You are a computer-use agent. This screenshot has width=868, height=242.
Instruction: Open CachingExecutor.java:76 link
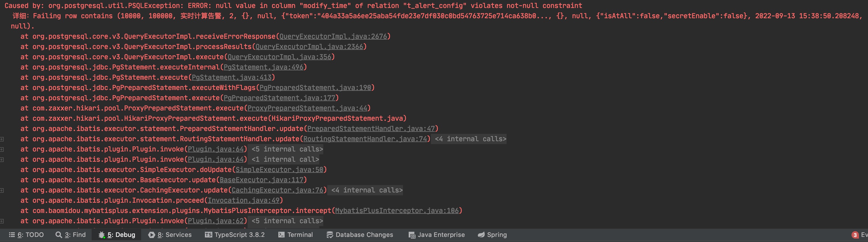coord(277,190)
